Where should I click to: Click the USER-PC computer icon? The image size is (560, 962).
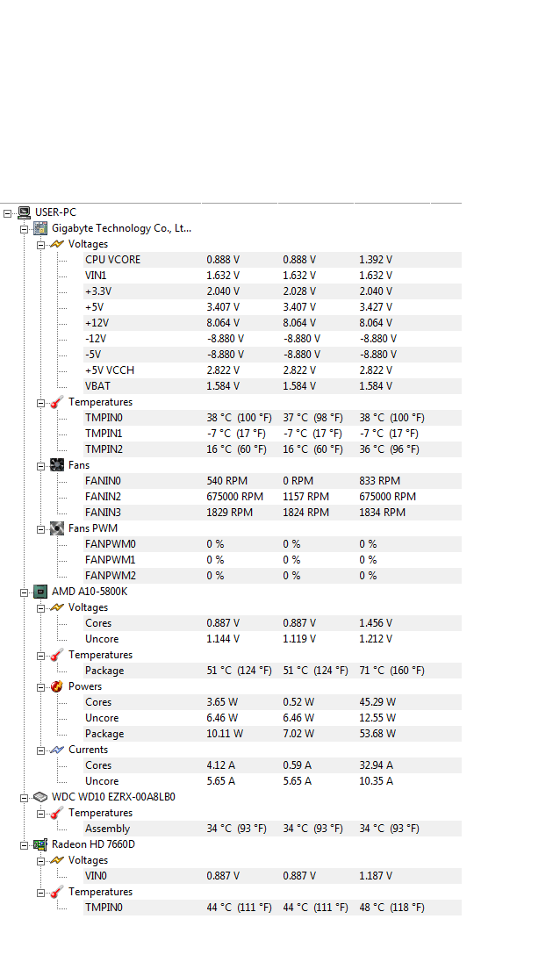pyautogui.click(x=24, y=212)
